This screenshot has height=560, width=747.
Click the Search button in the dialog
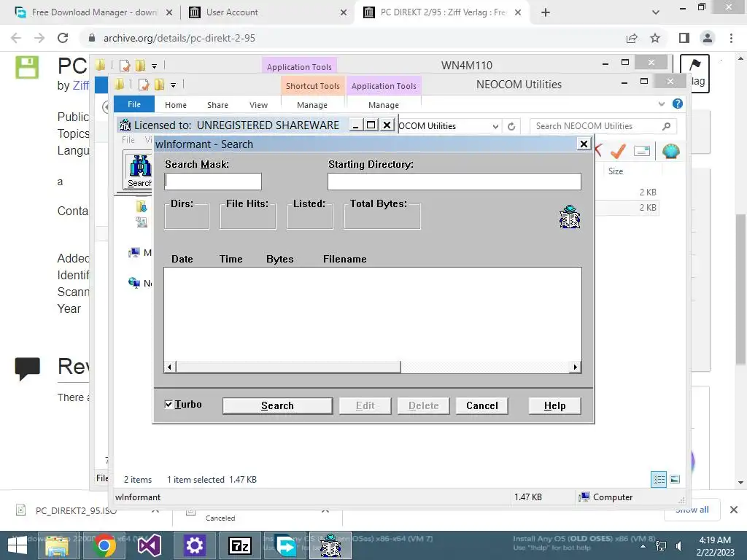(x=277, y=405)
